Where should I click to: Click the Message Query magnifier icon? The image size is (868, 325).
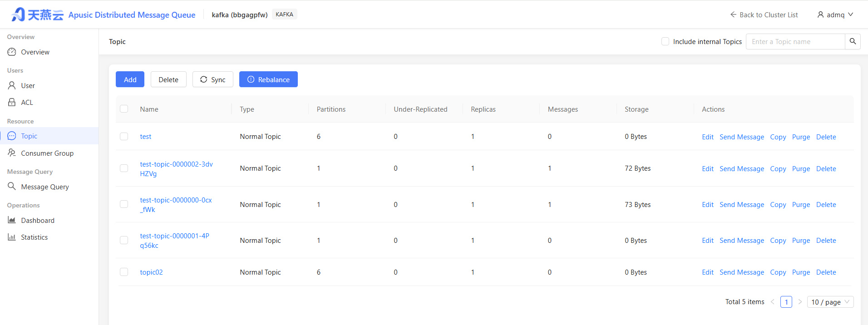tap(12, 186)
